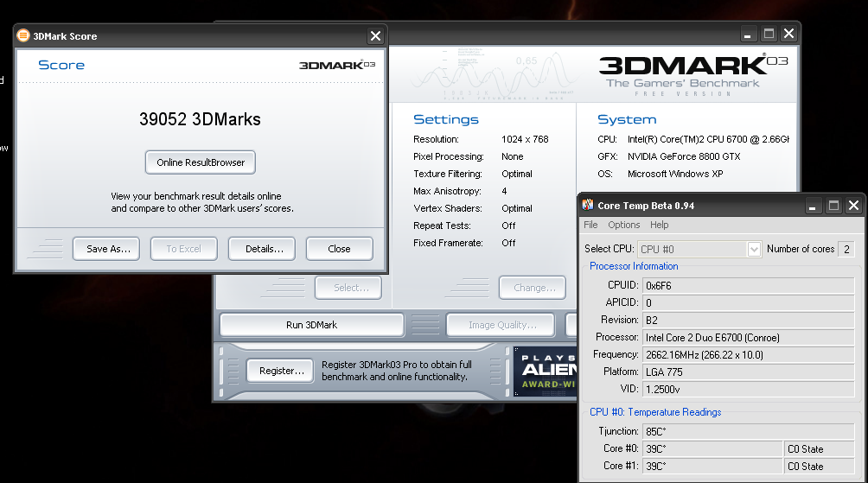Minimize the Core Temp window

pyautogui.click(x=812, y=206)
